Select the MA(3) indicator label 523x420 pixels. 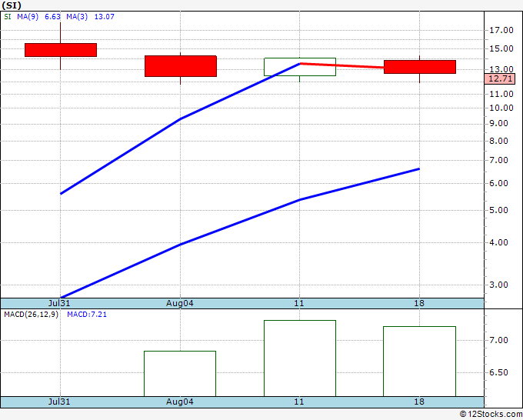point(77,17)
